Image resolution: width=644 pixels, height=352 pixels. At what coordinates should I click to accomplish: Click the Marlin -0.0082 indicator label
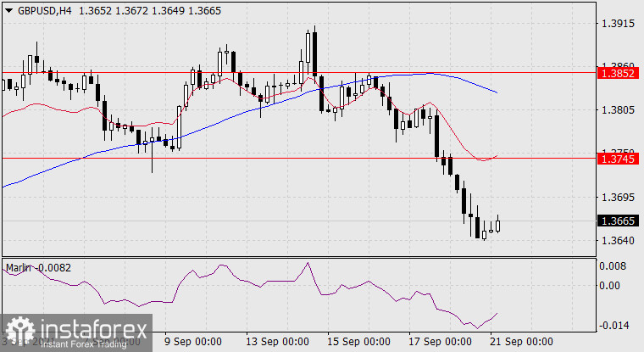click(39, 268)
